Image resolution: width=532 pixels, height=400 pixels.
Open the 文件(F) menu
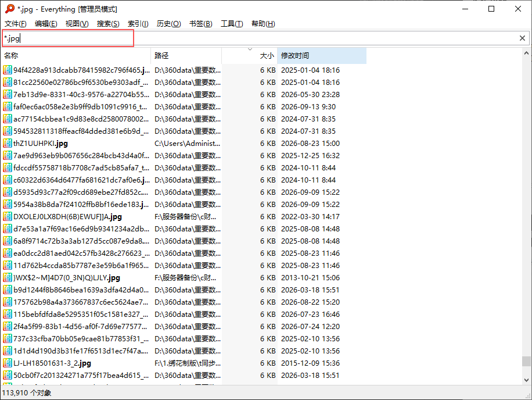click(16, 24)
